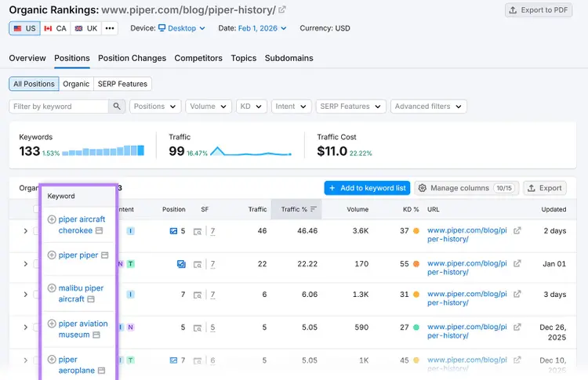Image resolution: width=588 pixels, height=380 pixels.
Task: Open keyword link piper aircraft cherokee
Action: 82,225
